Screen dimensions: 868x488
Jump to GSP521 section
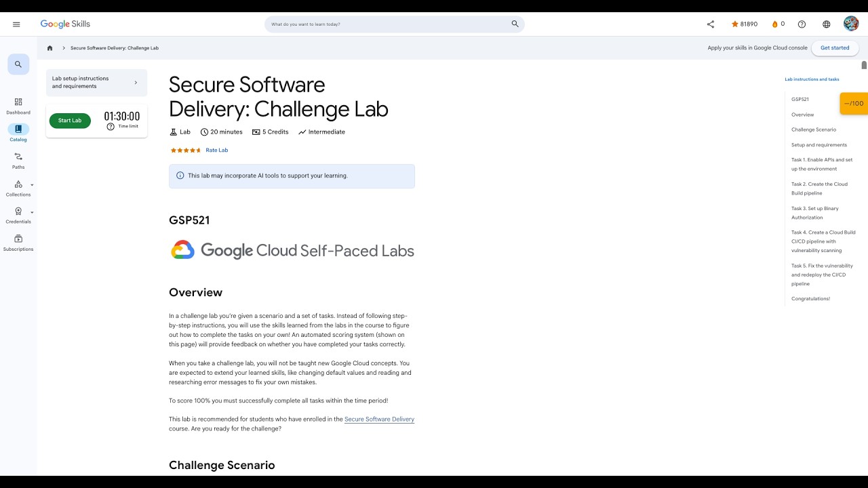coord(800,100)
